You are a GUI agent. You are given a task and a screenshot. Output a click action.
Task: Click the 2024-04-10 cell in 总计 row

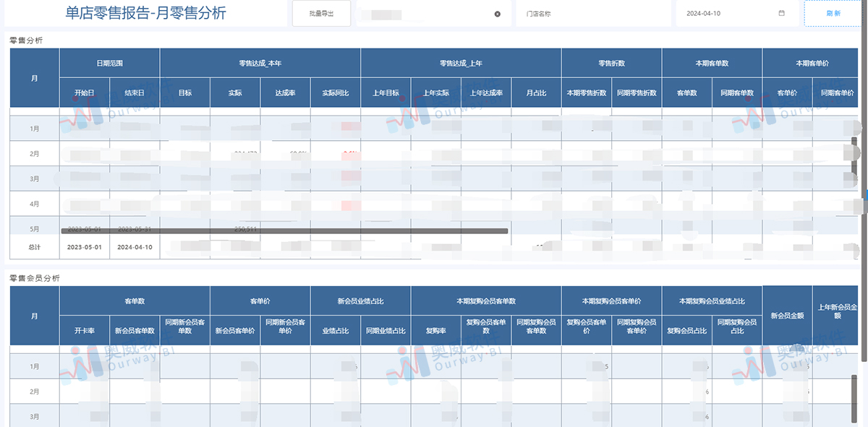tap(135, 247)
